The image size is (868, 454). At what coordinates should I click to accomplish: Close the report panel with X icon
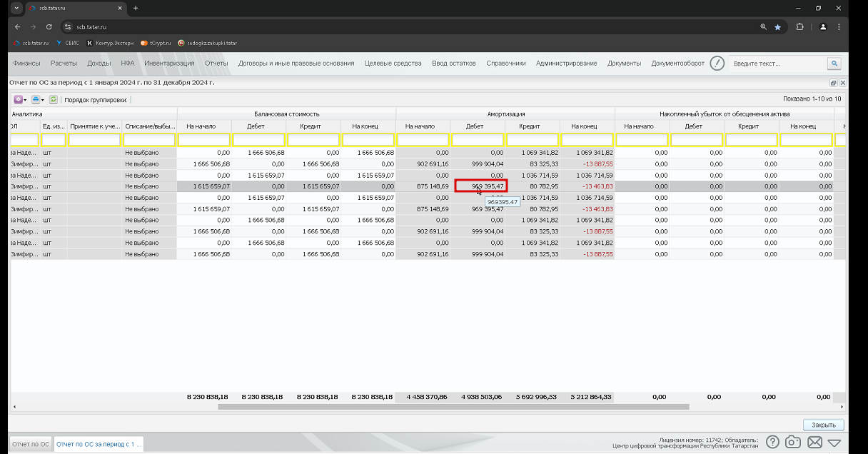click(843, 83)
